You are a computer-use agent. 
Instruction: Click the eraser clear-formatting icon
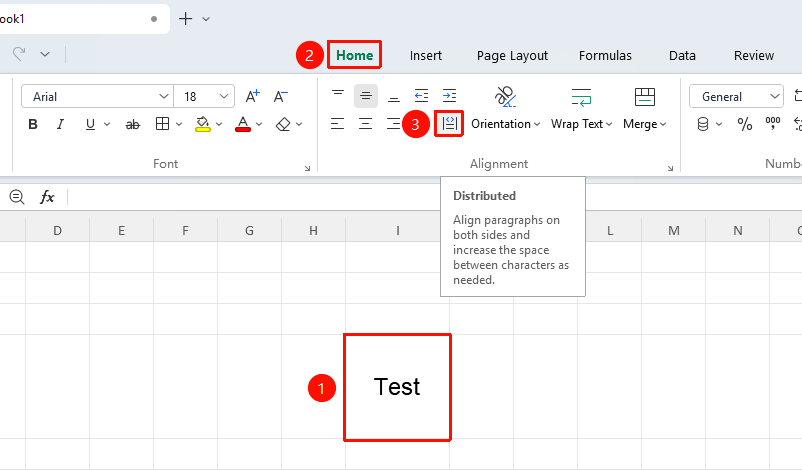point(283,124)
